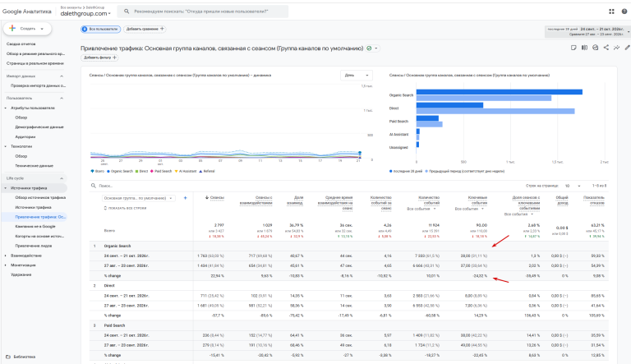Collapse the Пользователь sidebar section
Viewport: 631px width, 364px height.
[x=62, y=99]
